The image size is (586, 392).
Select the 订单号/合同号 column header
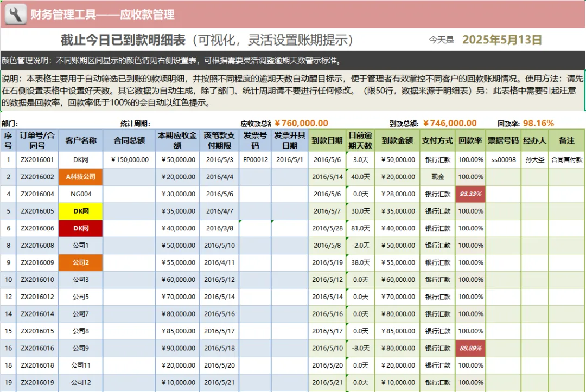point(37,140)
